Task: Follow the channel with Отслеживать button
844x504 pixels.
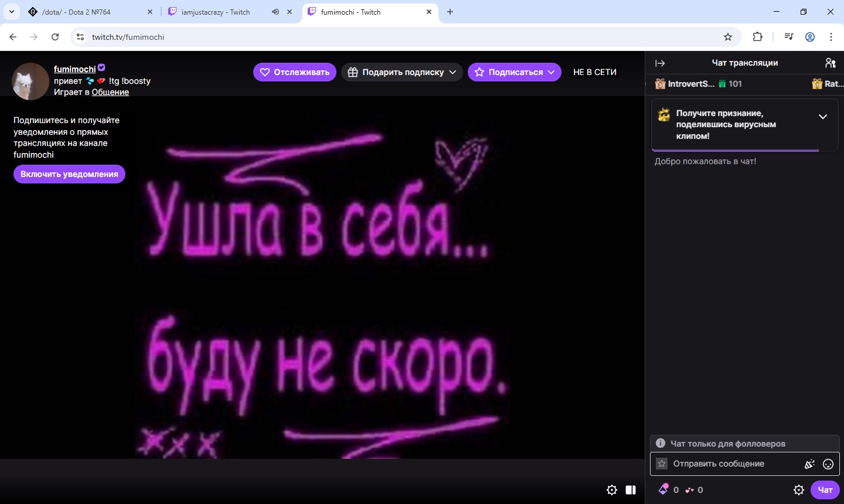Action: click(295, 72)
